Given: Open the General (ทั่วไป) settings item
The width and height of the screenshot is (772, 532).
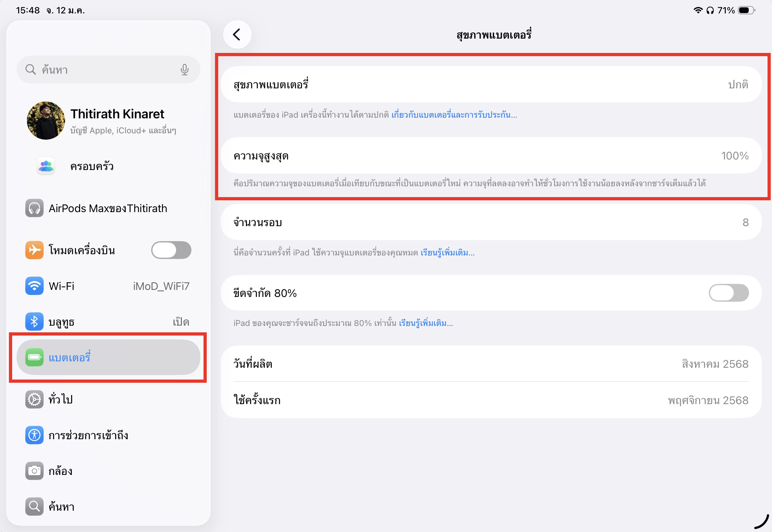Looking at the screenshot, I should click(61, 399).
